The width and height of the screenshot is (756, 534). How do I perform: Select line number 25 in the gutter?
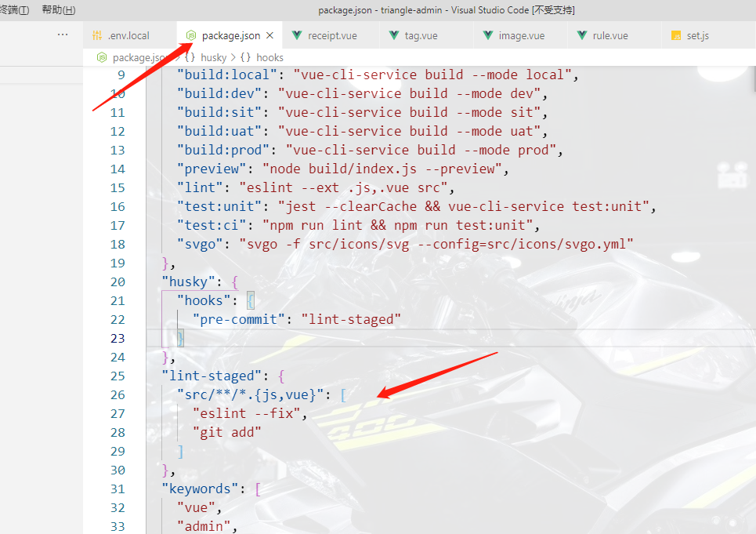117,376
